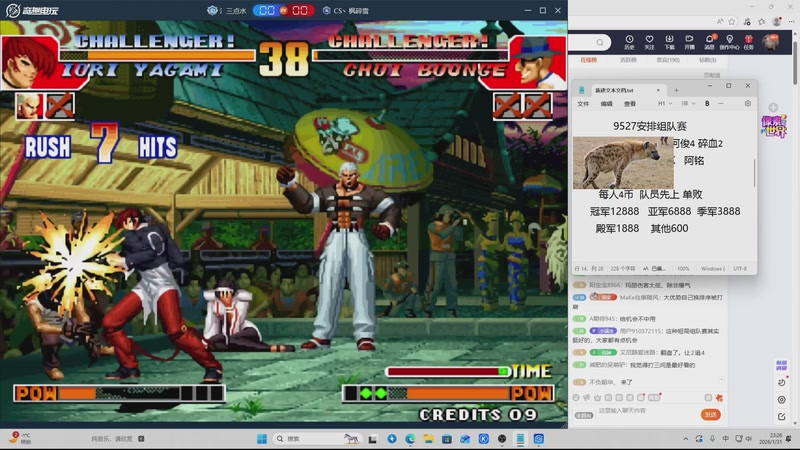Click Notepad 100% zoom status
The image size is (800, 450).
[683, 268]
